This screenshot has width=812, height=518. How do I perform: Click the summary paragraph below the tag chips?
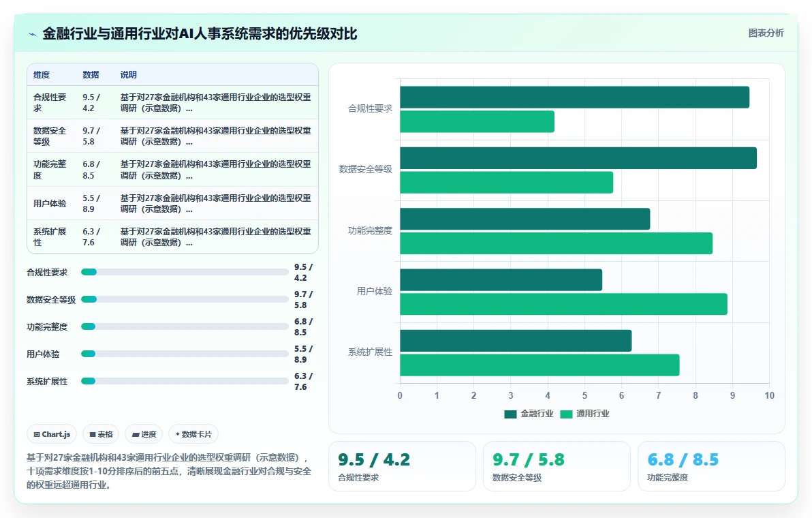169,472
